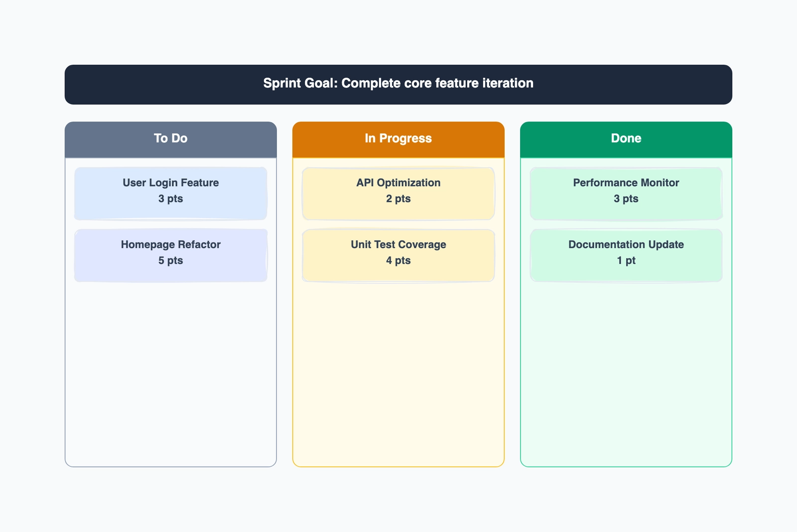This screenshot has height=532, width=797.
Task: Click the 2 pts label on API Optimization
Action: 398,199
